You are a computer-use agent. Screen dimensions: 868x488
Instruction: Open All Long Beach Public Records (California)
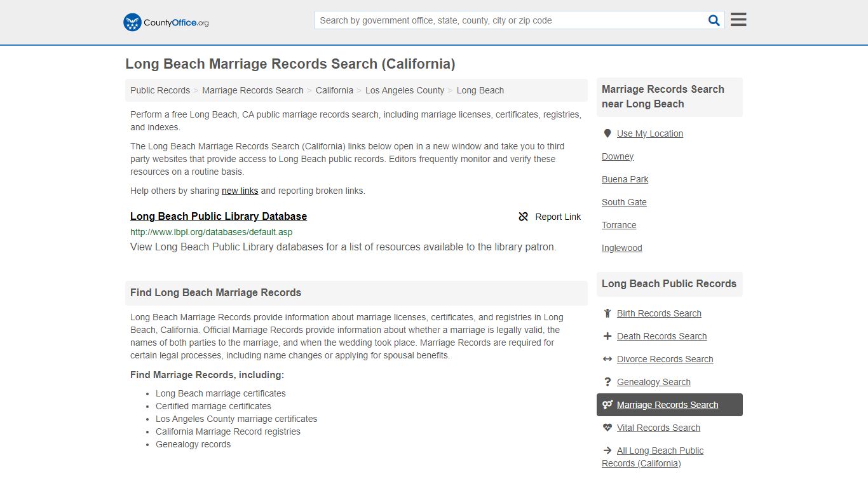[x=653, y=457]
